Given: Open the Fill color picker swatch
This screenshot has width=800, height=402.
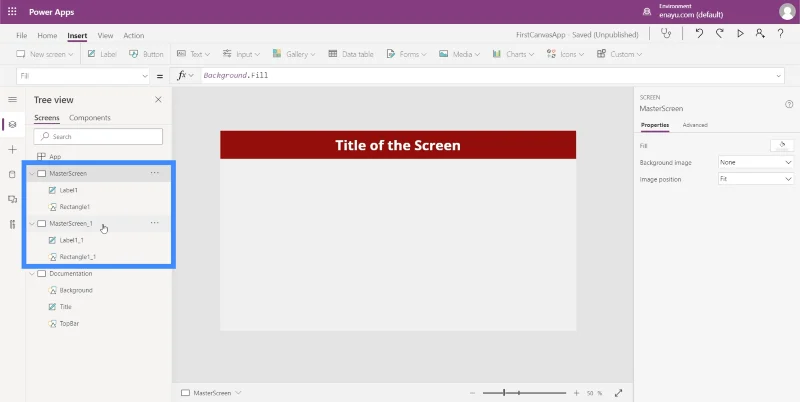Looking at the screenshot, I should point(782,146).
